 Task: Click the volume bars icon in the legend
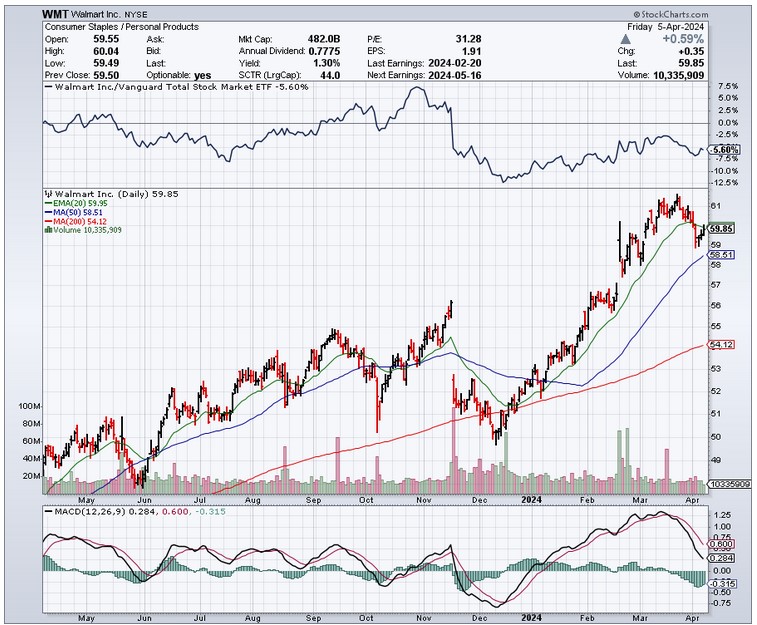point(46,230)
